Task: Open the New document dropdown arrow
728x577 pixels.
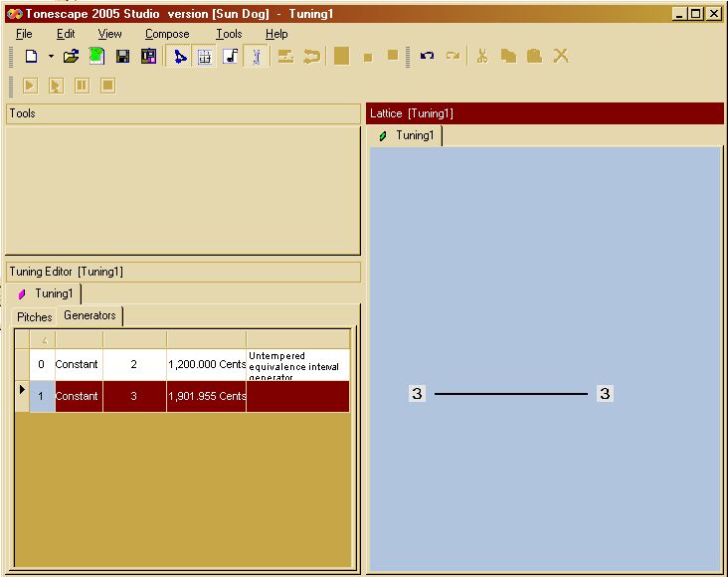Action: (x=51, y=57)
